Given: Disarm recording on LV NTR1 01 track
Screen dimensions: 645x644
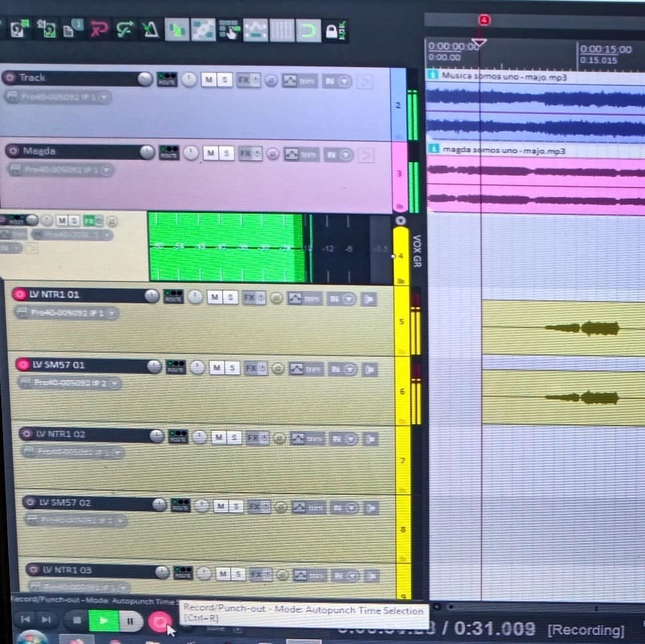Looking at the screenshot, I should pyautogui.click(x=19, y=294).
